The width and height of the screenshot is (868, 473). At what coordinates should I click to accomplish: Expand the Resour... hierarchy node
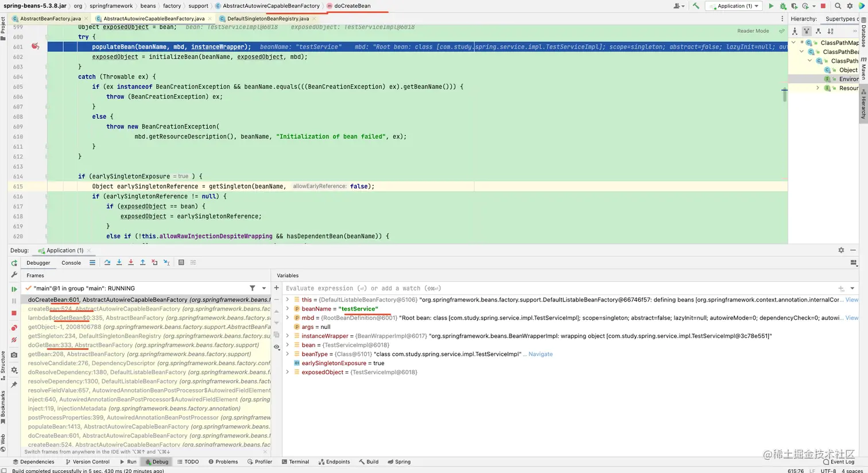(x=818, y=88)
